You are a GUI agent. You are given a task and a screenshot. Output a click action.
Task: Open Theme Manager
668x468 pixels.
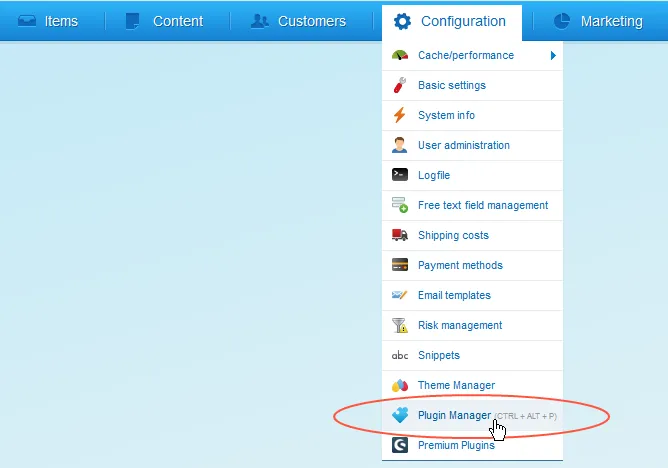pos(472,386)
